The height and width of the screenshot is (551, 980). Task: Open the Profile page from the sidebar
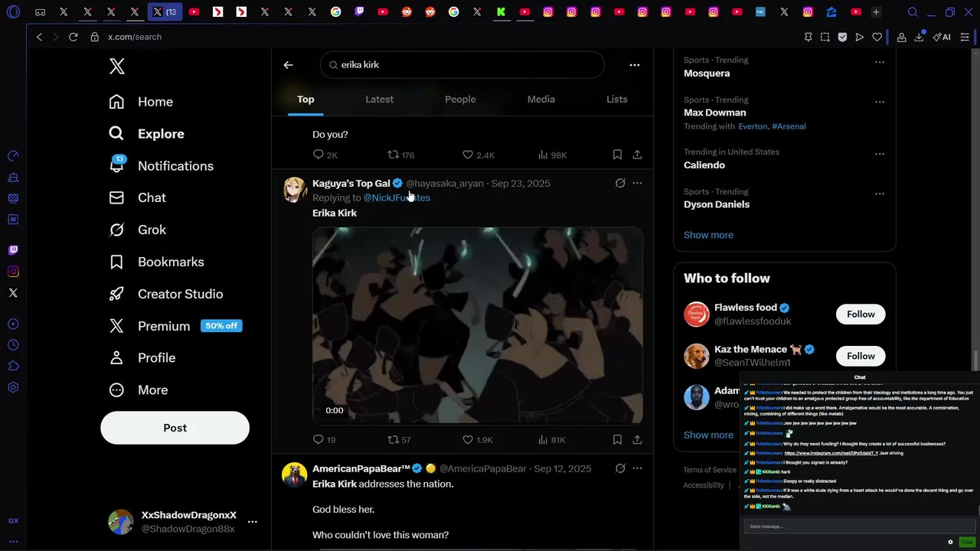[142, 358]
